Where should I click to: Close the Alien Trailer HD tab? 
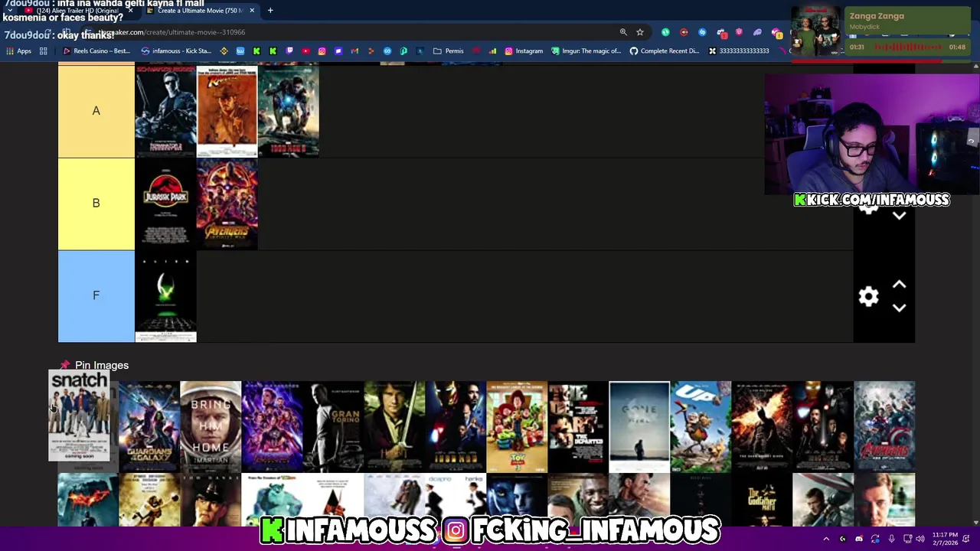130,11
